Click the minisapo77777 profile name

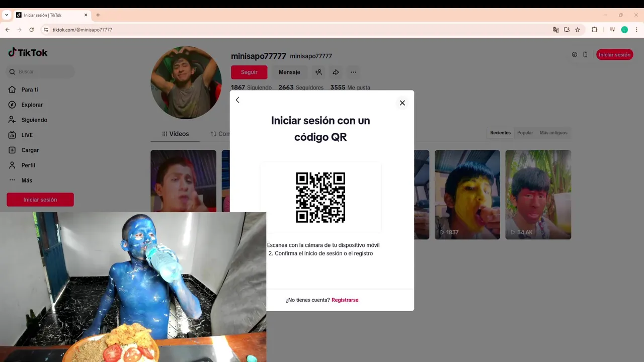click(259, 56)
